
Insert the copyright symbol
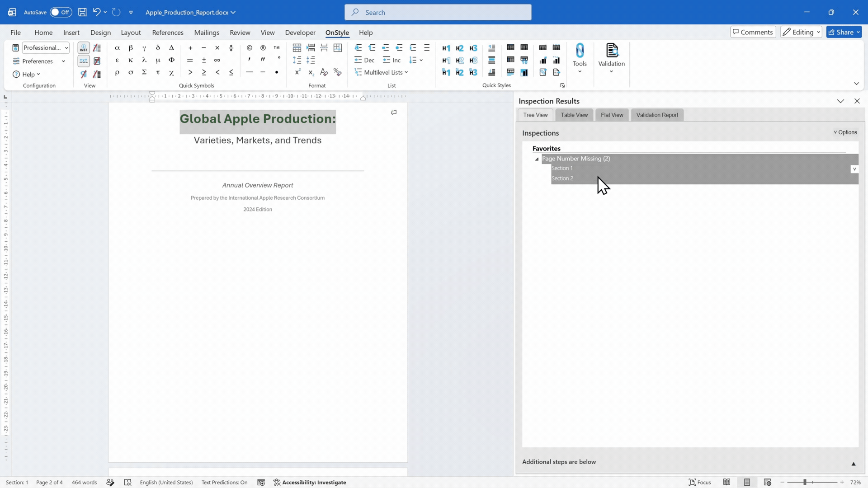pos(250,48)
